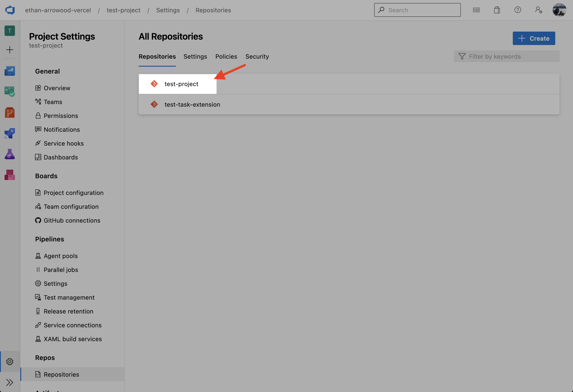The height and width of the screenshot is (392, 573).
Task: Click the Project Settings gear icon
Action: [10, 361]
